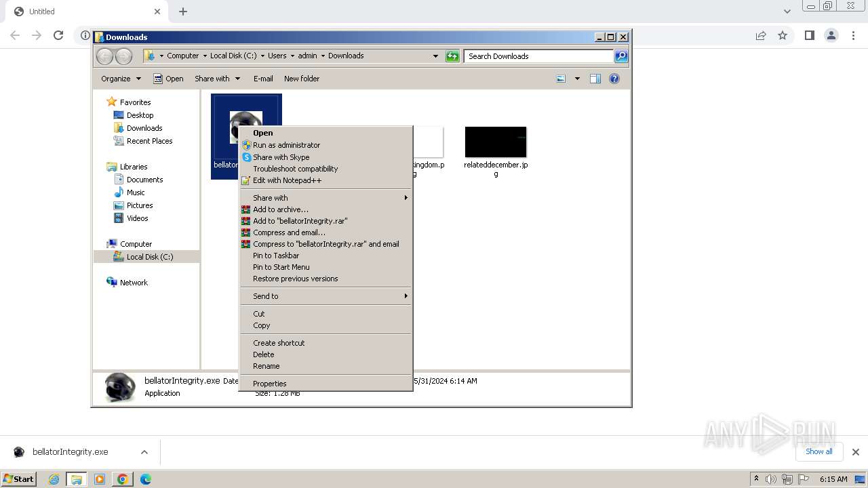
Task: Open new Chrome tab
Action: (x=183, y=12)
